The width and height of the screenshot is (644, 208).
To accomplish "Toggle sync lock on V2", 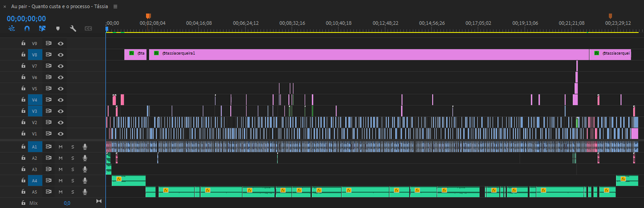I will 48,122.
